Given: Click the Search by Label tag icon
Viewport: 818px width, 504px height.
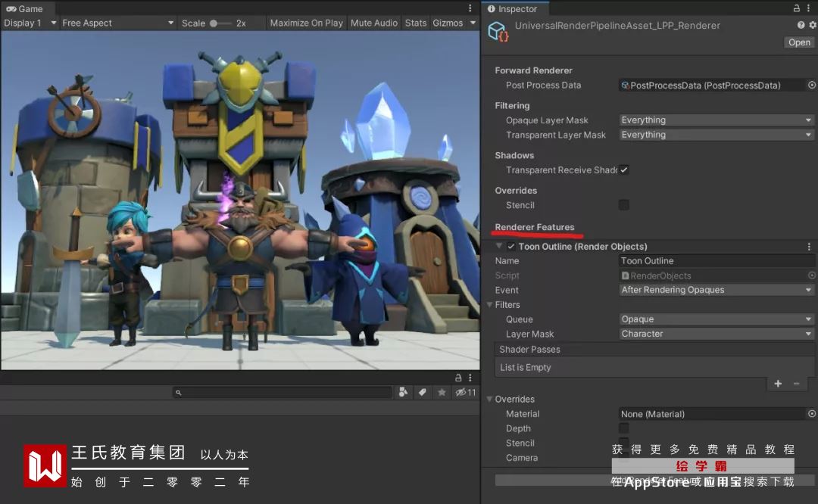Looking at the screenshot, I should [x=423, y=393].
